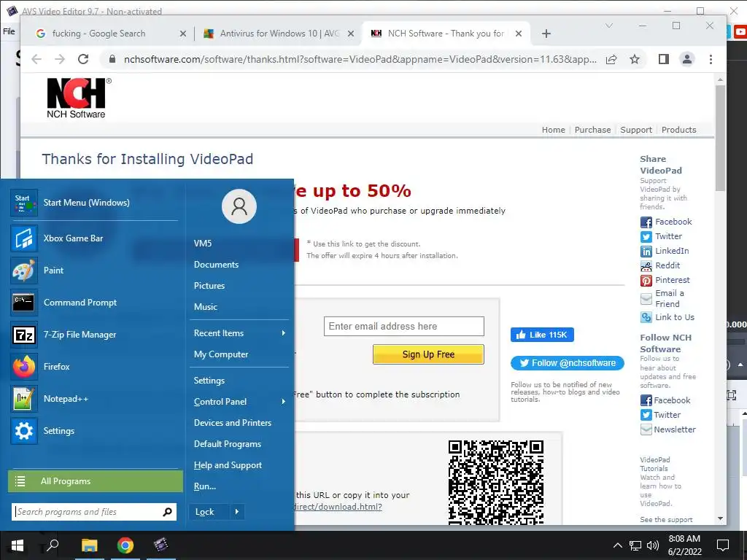The width and height of the screenshot is (747, 560).
Task: Open a new Chrome tab
Action: point(546,34)
